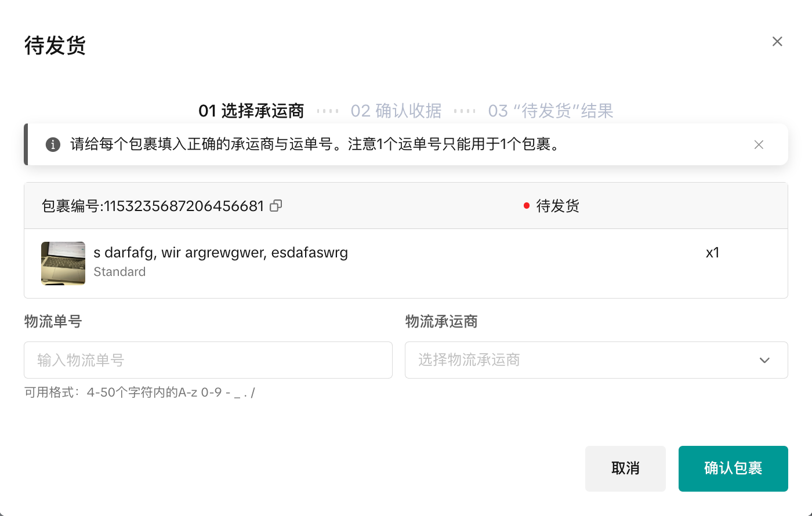Go to step 01 选择承运商

pyautogui.click(x=251, y=111)
